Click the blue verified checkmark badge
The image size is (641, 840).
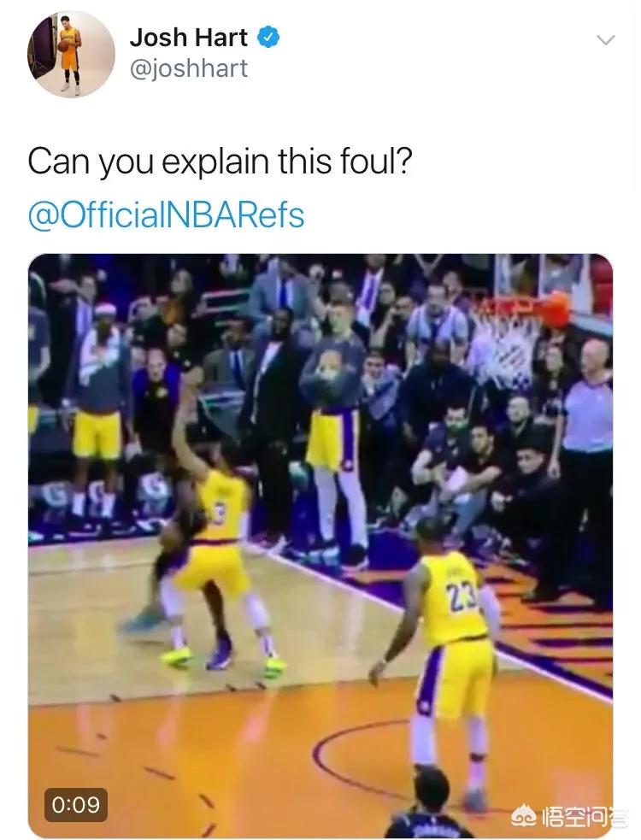pyautogui.click(x=268, y=38)
